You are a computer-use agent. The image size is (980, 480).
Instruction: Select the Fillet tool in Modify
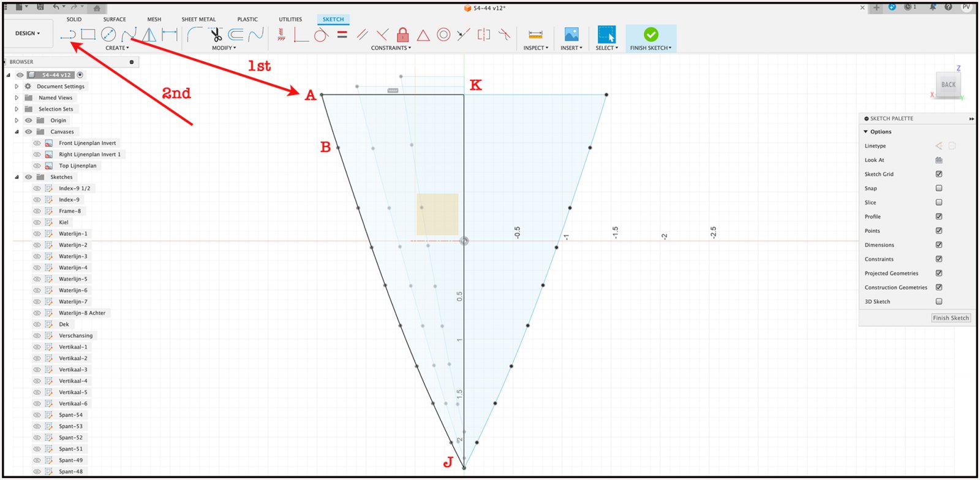[194, 34]
